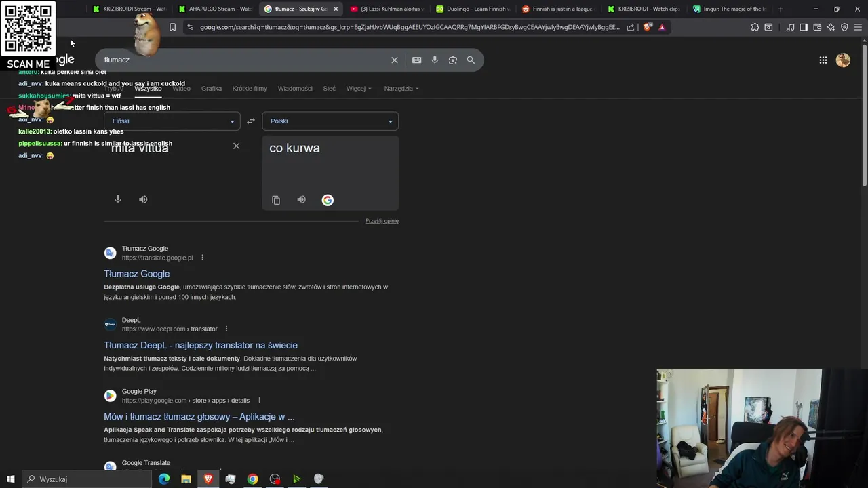The height and width of the screenshot is (488, 868).
Task: Open the Google account avatar menu
Action: (x=843, y=60)
